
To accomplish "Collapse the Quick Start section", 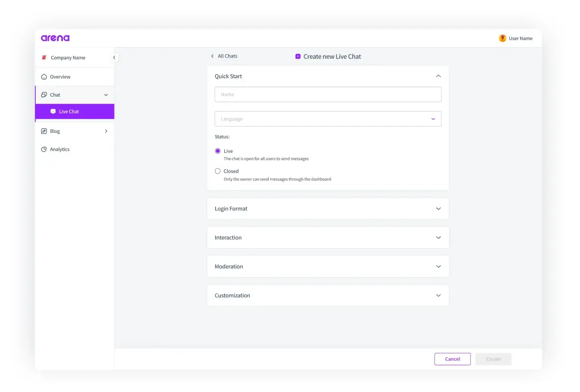I will point(438,76).
